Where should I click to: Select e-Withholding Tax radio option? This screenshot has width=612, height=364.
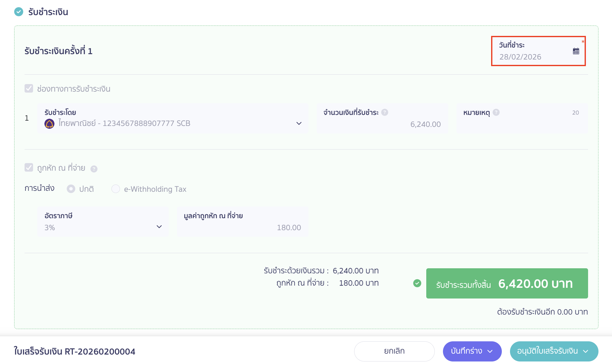click(116, 189)
